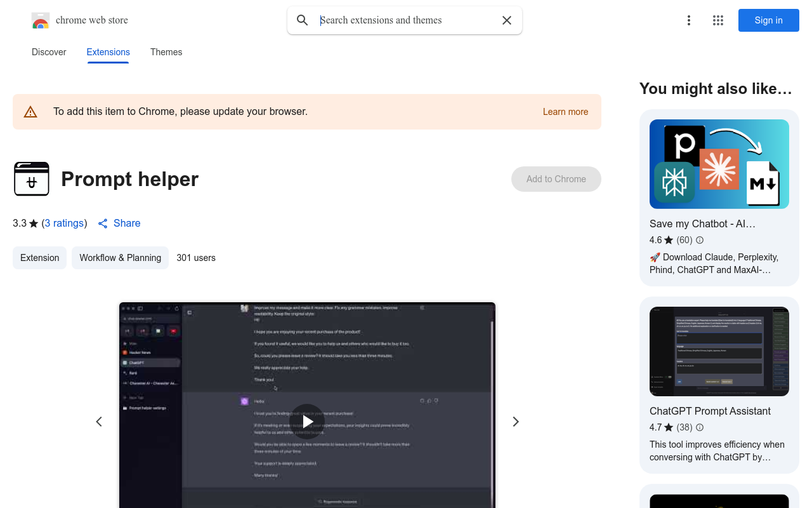Advance to next screenshot with right chevron
Image resolution: width=812 pixels, height=508 pixels.
pos(516,422)
